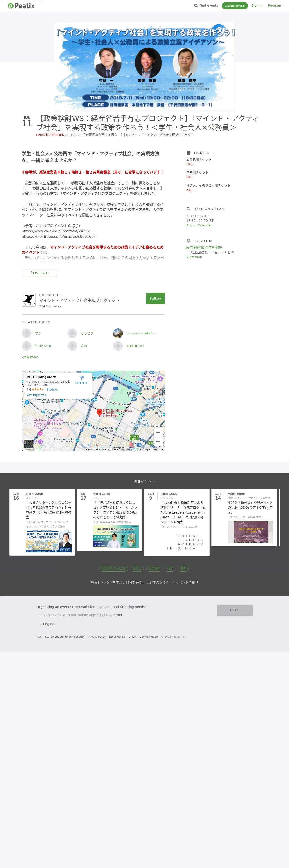Select the 社会貢献 tag

tap(154, 569)
